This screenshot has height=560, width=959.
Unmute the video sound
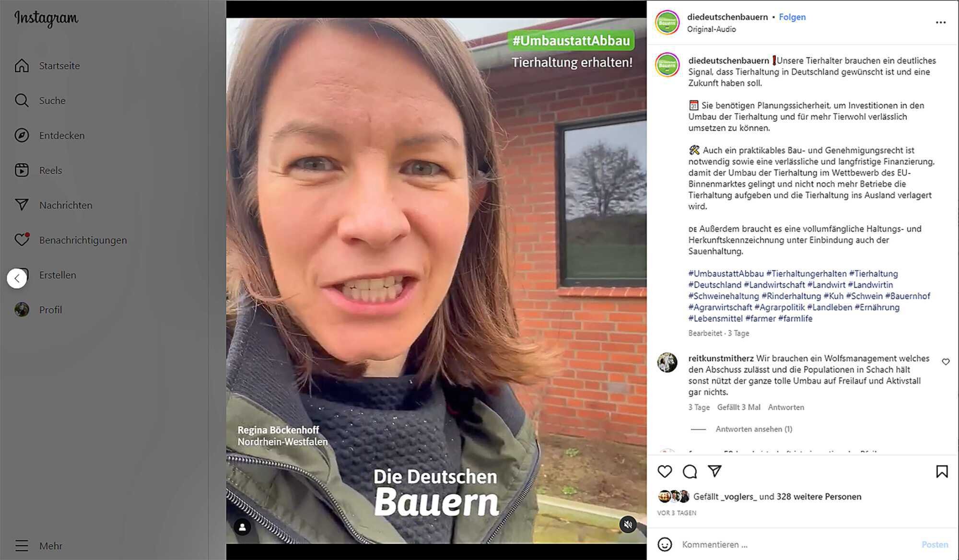click(x=628, y=525)
